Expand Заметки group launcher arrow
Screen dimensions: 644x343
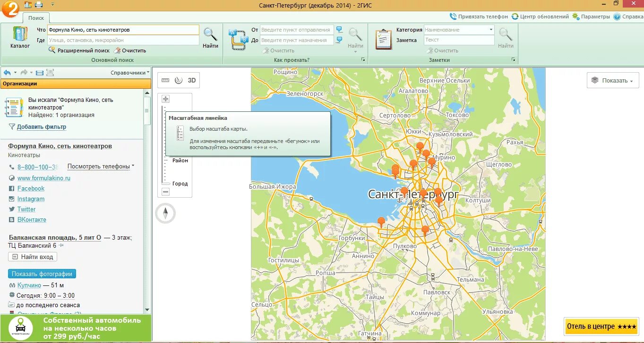513,60
